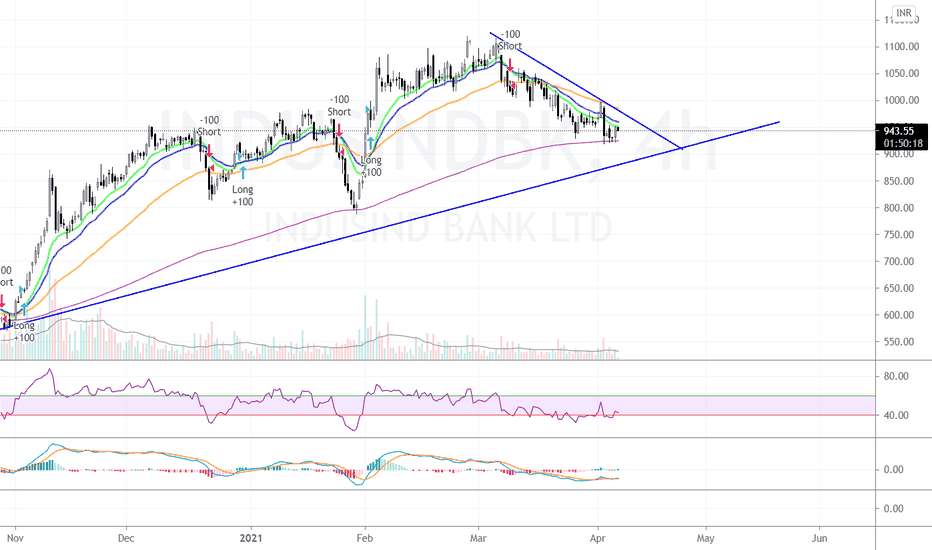932x550 pixels.
Task: Select the blue long-entry arrow near the 2021 start
Action: (243, 172)
